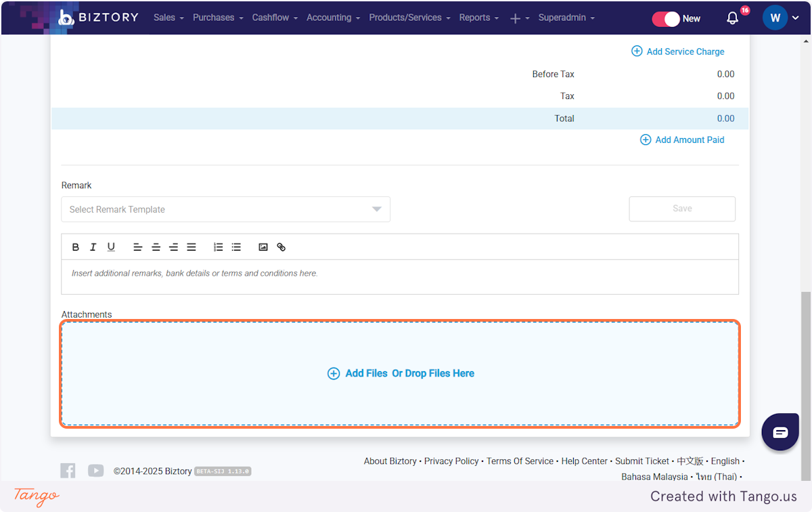Click Add Files Or Drop Files Here
The height and width of the screenshot is (512, 812).
click(x=401, y=373)
